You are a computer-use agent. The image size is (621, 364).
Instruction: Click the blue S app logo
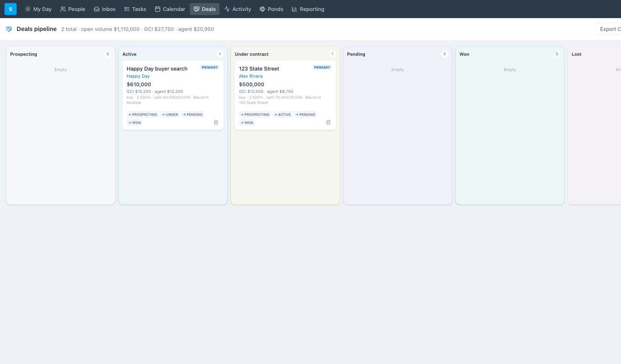[x=10, y=9]
